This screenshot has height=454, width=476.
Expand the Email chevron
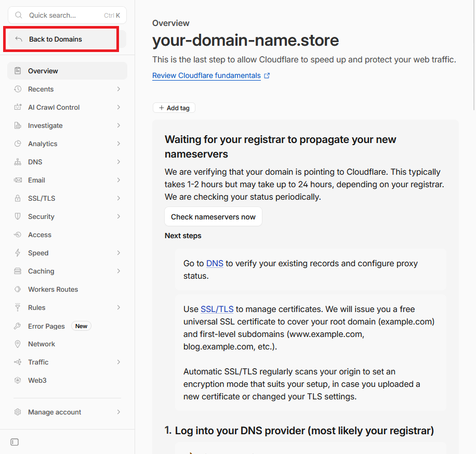click(x=118, y=180)
